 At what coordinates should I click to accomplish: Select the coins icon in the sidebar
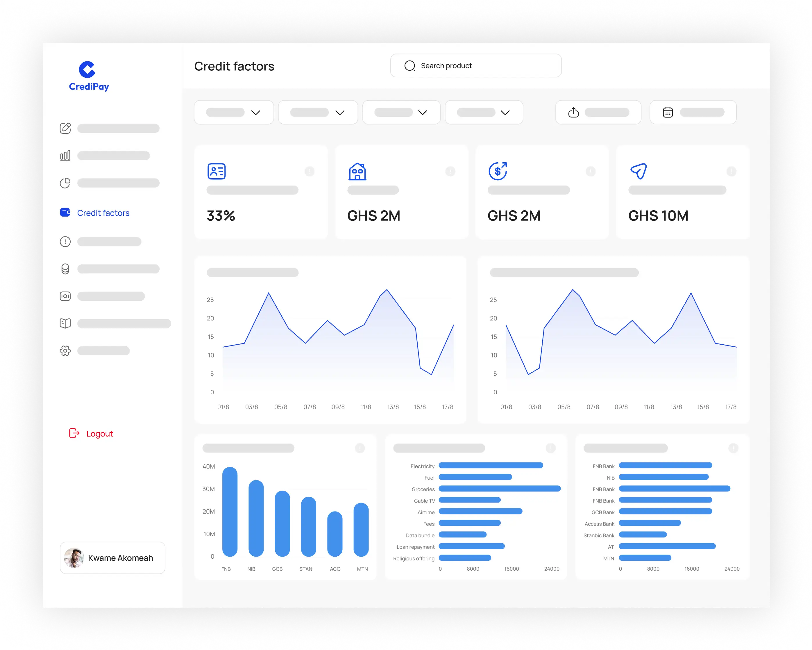[x=65, y=268]
